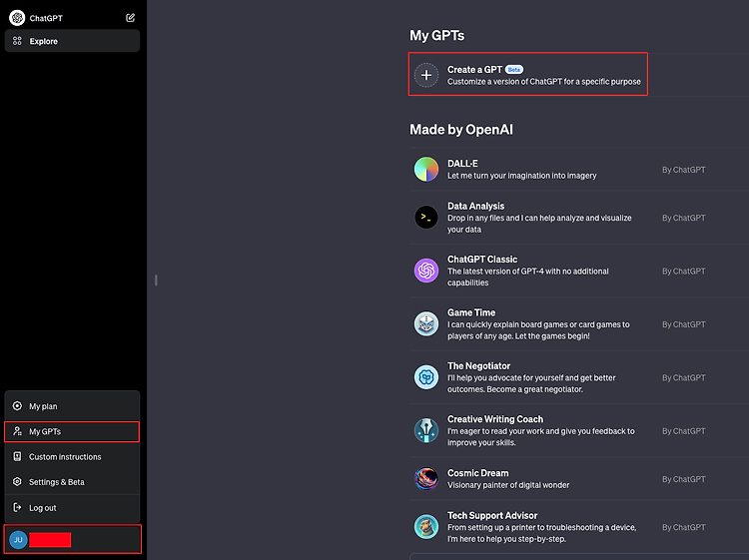Click the 'By ChatGPT' label on Cosmic Dream row

(x=683, y=479)
